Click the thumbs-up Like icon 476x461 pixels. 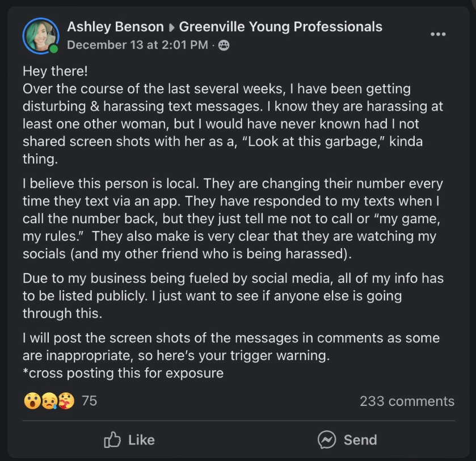click(113, 440)
